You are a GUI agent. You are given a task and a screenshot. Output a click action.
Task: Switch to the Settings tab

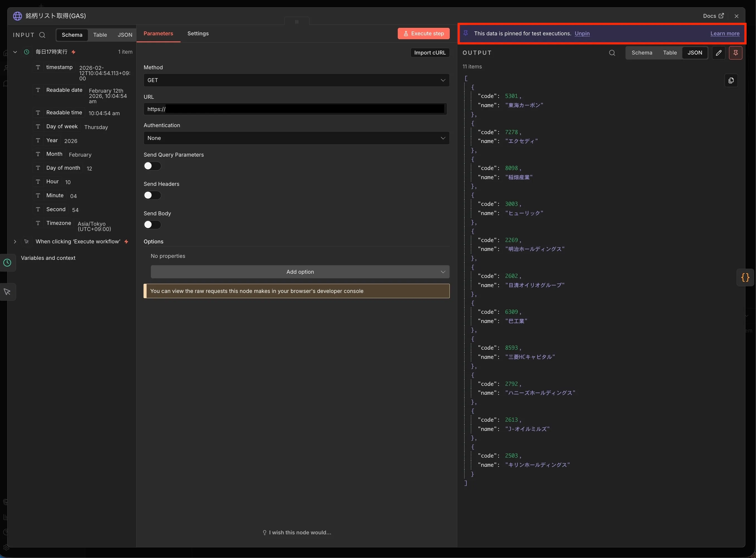198,33
